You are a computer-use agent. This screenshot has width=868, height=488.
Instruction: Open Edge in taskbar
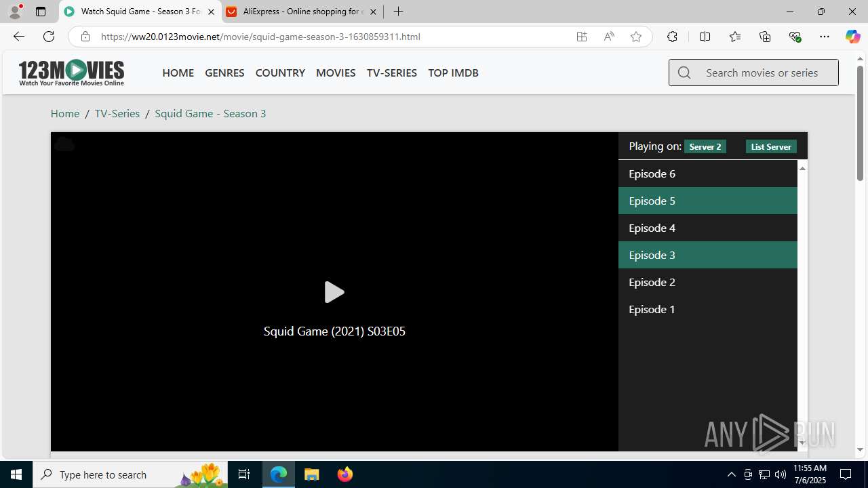pos(279,474)
